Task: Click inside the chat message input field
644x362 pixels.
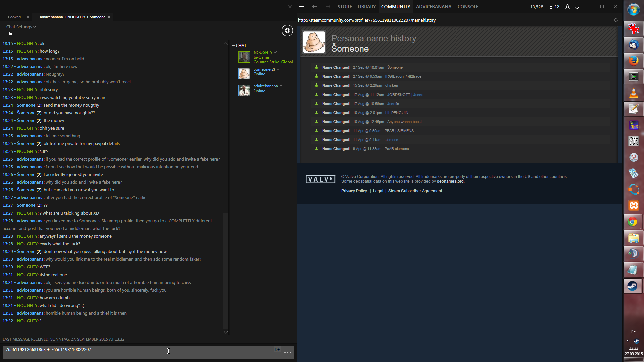Action: (134, 352)
